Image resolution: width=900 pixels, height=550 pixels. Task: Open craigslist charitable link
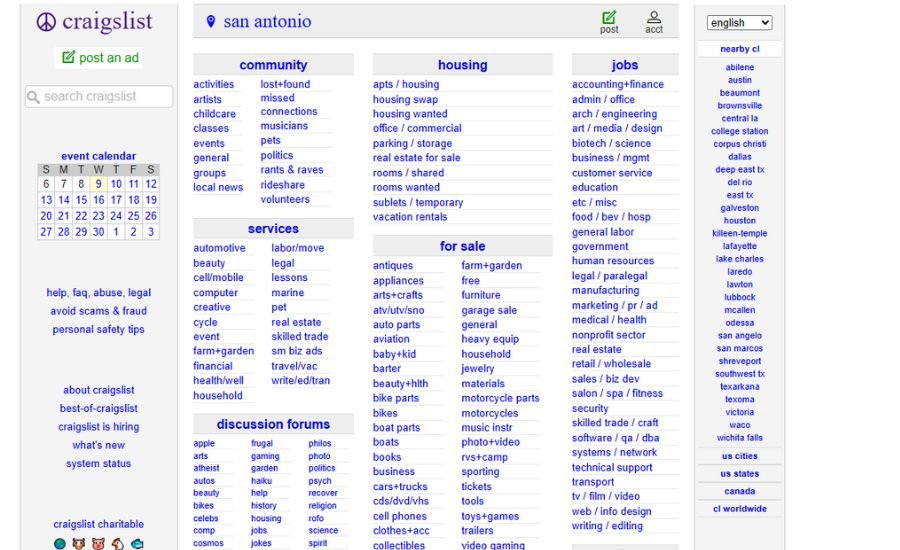click(99, 524)
